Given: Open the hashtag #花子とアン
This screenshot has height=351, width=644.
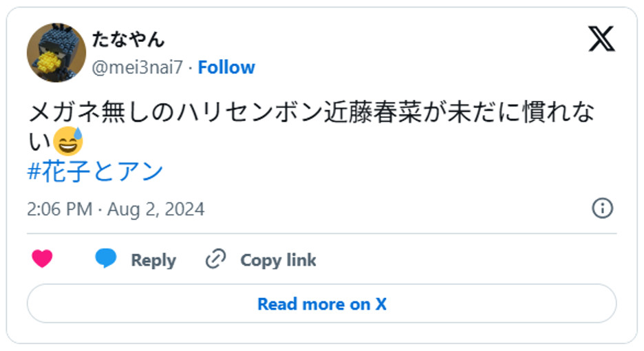Looking at the screenshot, I should [x=95, y=171].
